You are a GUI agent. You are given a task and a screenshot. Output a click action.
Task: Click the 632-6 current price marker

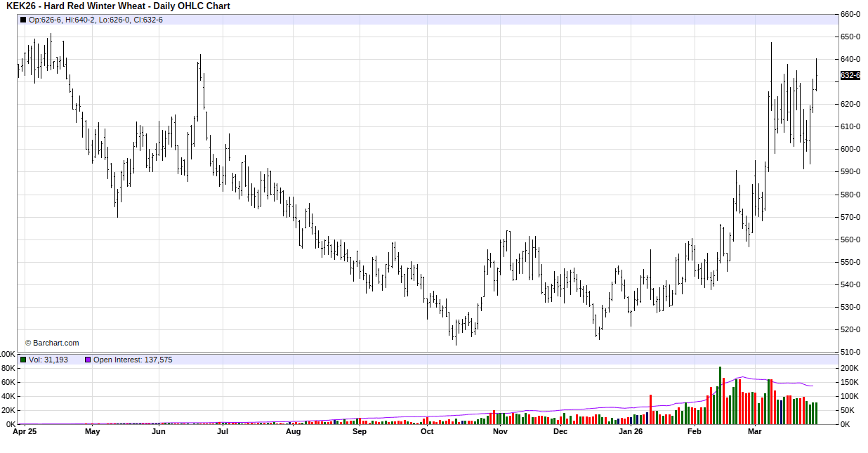pos(850,75)
